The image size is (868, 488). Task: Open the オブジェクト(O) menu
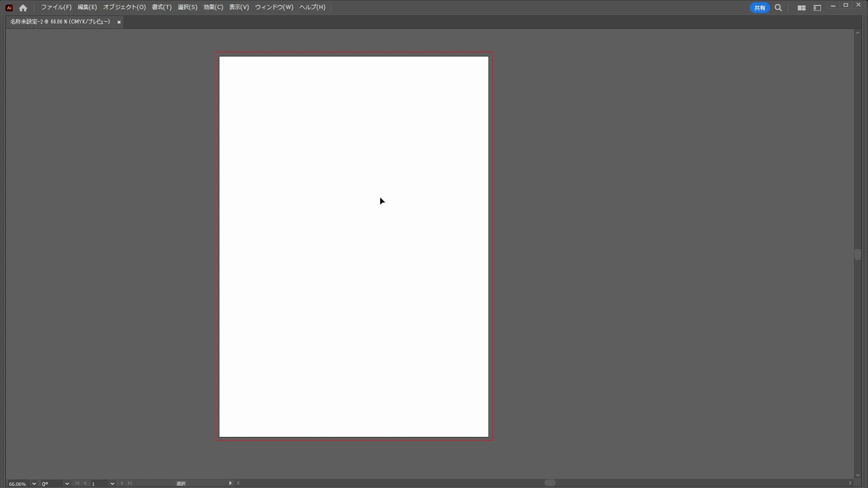(x=124, y=7)
